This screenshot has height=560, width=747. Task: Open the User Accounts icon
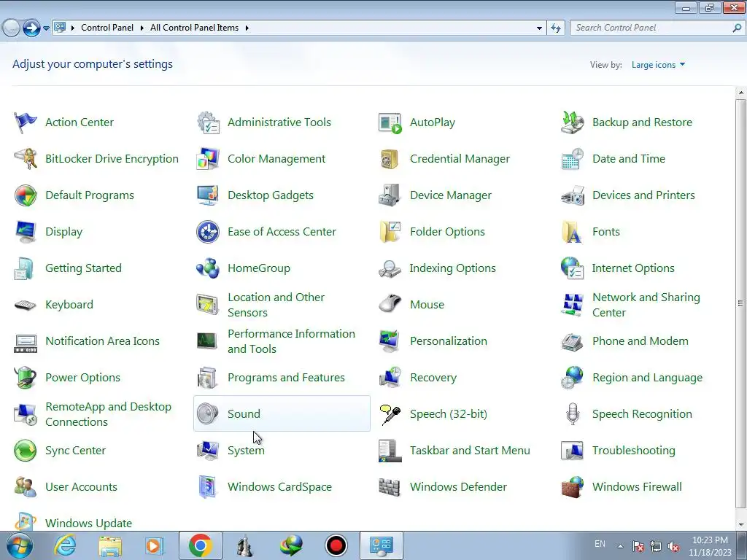click(x=26, y=487)
